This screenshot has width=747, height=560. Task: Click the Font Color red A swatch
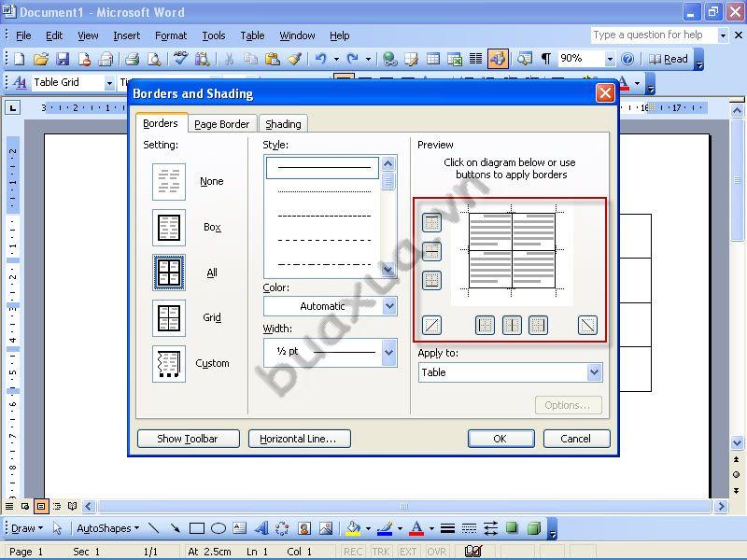tap(416, 528)
